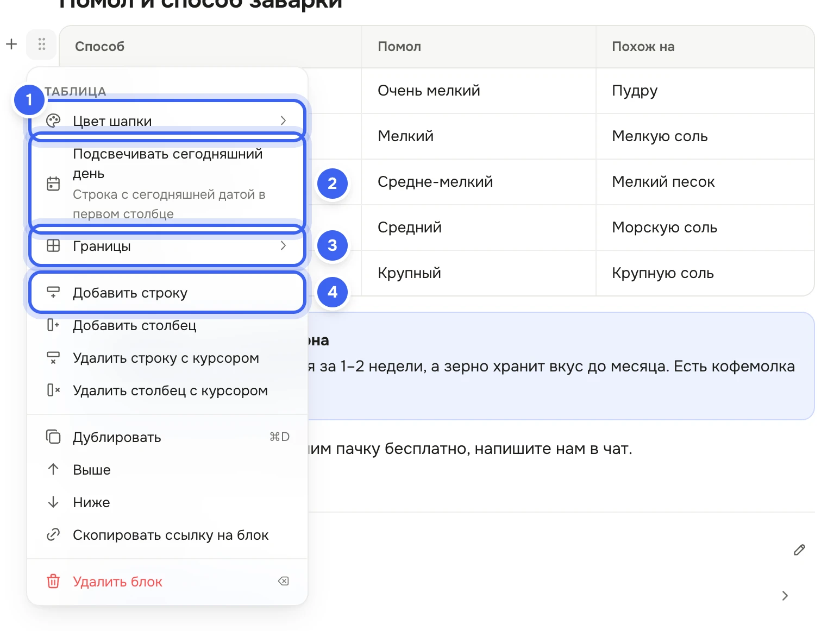This screenshot has height=631, width=840.
Task: Click the add-column icon beside Добавить столбец
Action: pos(53,325)
